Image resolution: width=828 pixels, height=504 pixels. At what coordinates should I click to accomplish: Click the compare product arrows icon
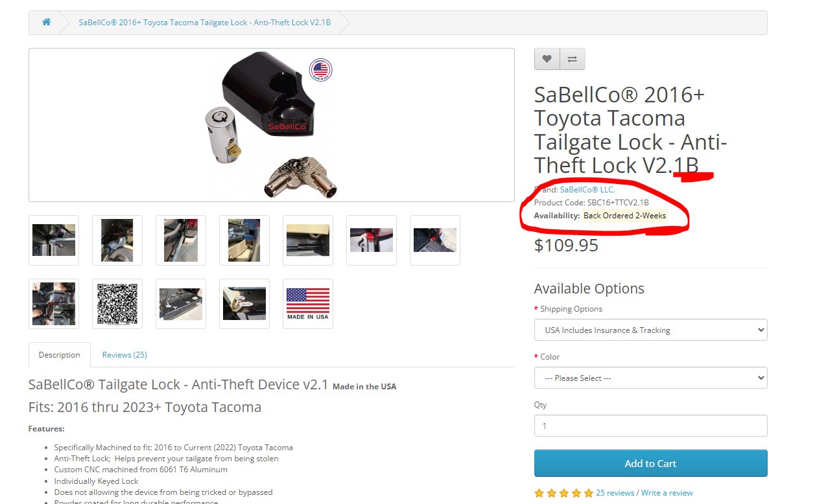(572, 59)
